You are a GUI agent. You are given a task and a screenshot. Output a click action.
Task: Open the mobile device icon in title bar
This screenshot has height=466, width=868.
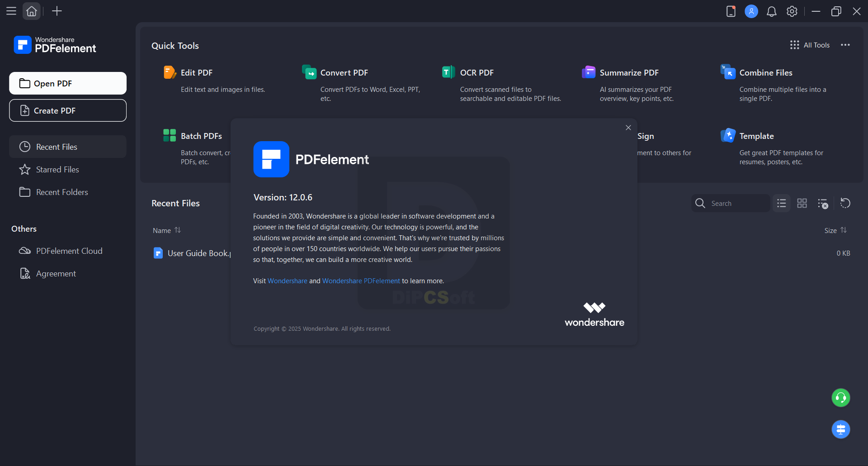731,11
